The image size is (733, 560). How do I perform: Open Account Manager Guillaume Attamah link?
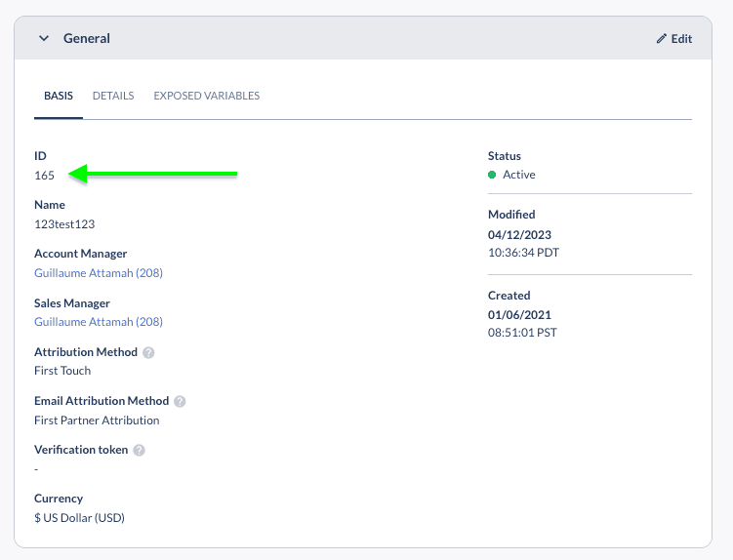pos(99,273)
